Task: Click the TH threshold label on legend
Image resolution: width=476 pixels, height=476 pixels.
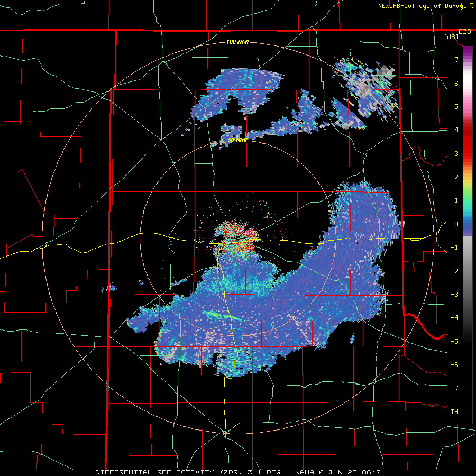Action: [x=454, y=412]
